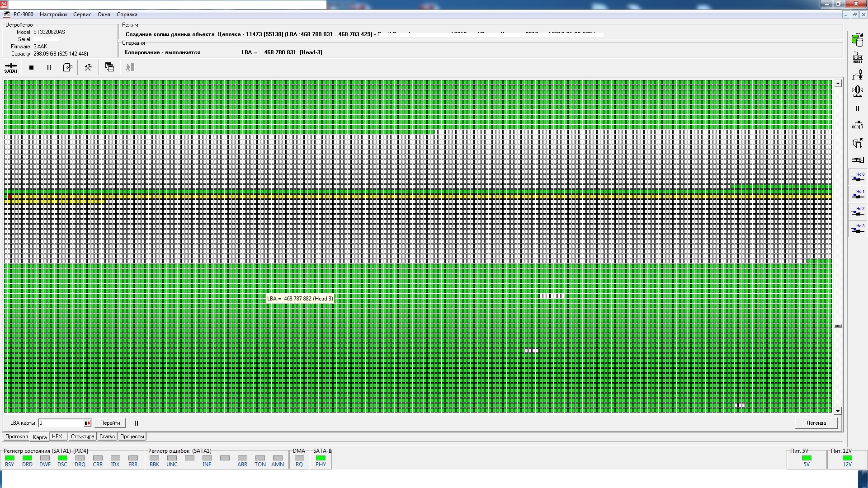Switch to the HEX tab
The width and height of the screenshot is (868, 488).
tap(57, 436)
